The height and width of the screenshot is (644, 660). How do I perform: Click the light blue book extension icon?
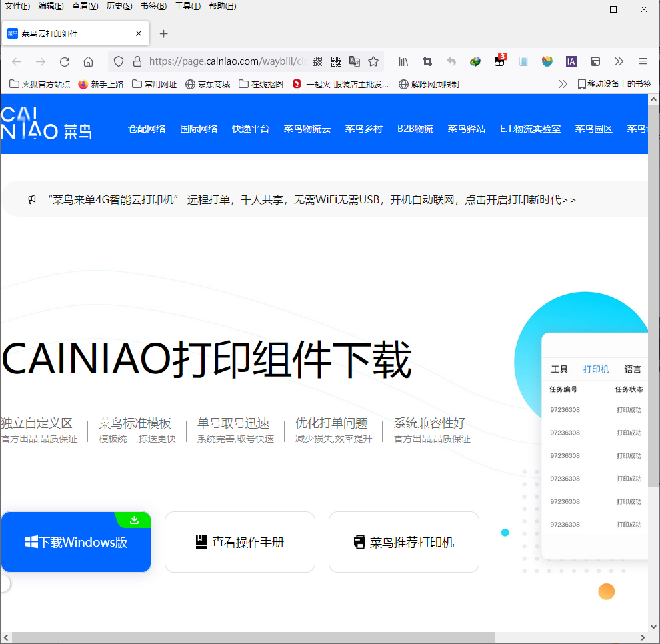click(523, 62)
